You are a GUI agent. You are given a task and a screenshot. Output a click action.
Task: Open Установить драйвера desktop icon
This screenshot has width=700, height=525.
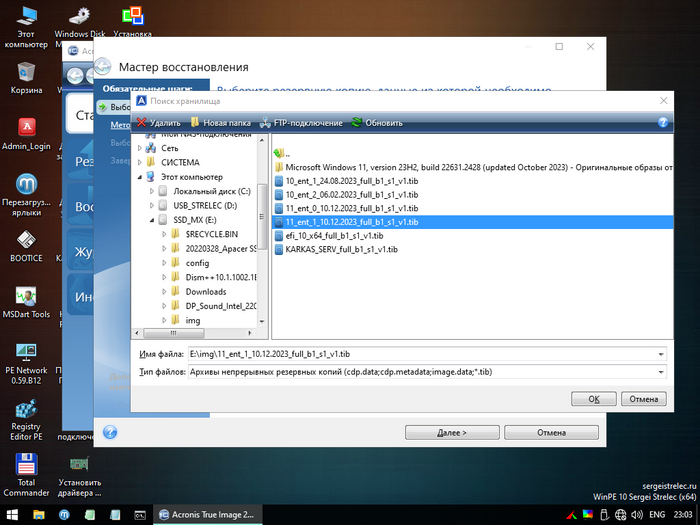(x=79, y=475)
